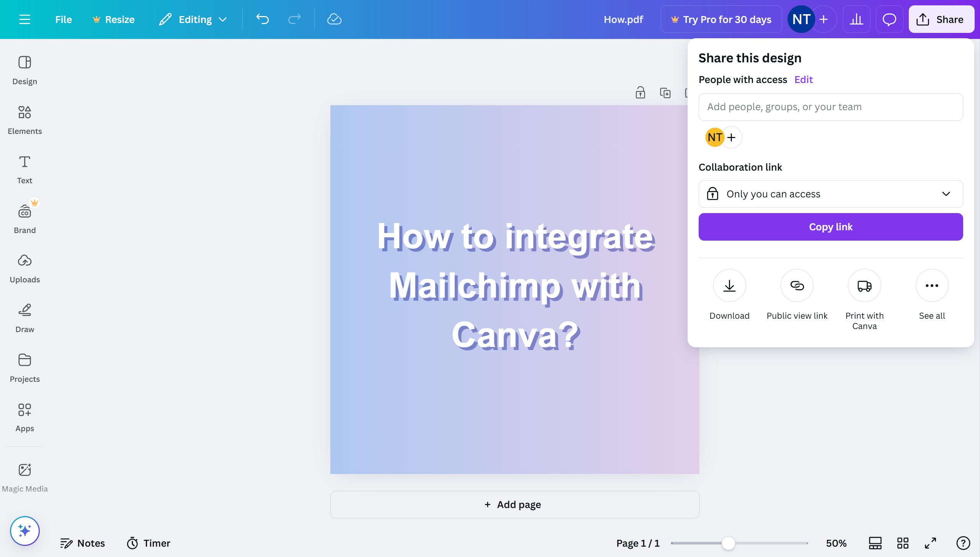The width and height of the screenshot is (980, 557).
Task: Click the Copy link button
Action: point(831,227)
